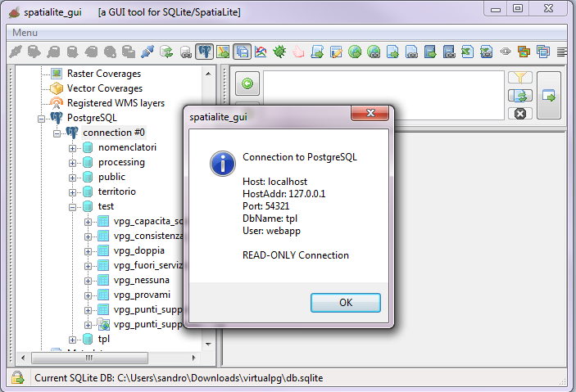Select the public schema label
Screen dimensions: 576x392
pyautogui.click(x=111, y=177)
